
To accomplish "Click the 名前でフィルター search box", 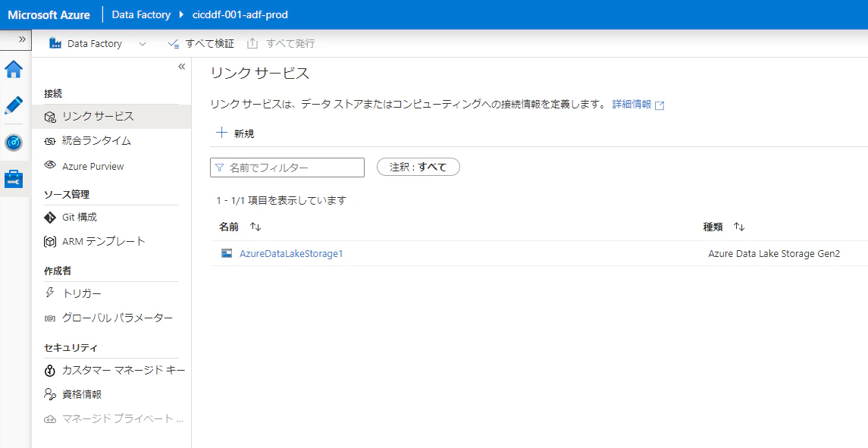I will click(x=287, y=167).
